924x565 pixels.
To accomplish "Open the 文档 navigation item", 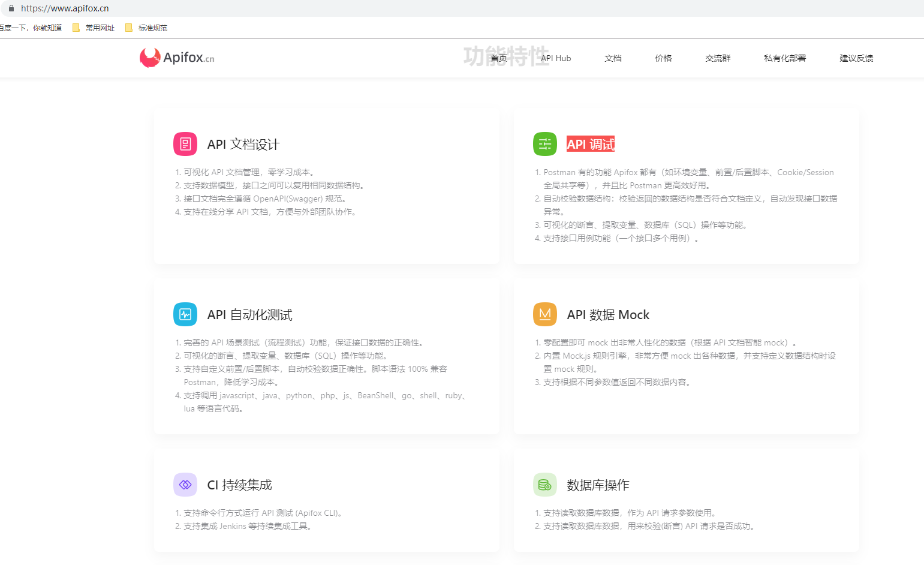I will [613, 58].
